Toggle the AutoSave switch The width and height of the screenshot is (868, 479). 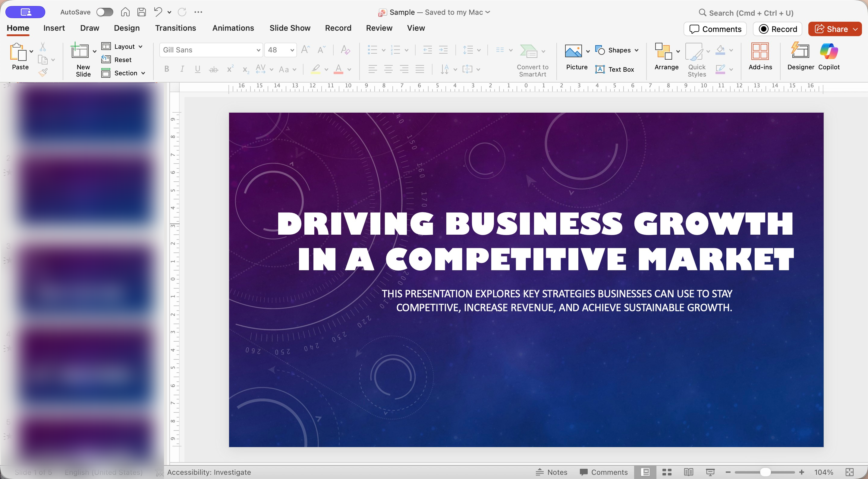pyautogui.click(x=105, y=12)
